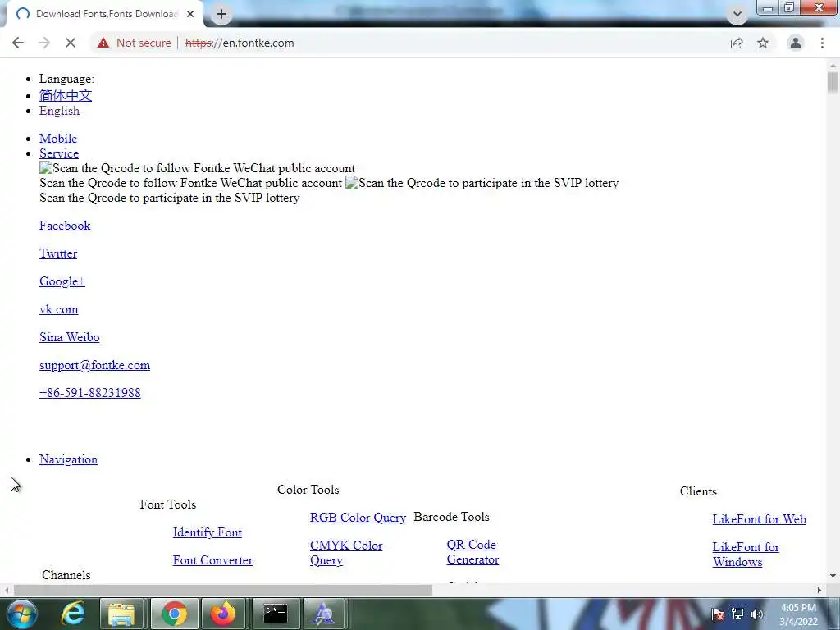840x630 pixels.
Task: Visit the Facebook link
Action: point(65,226)
